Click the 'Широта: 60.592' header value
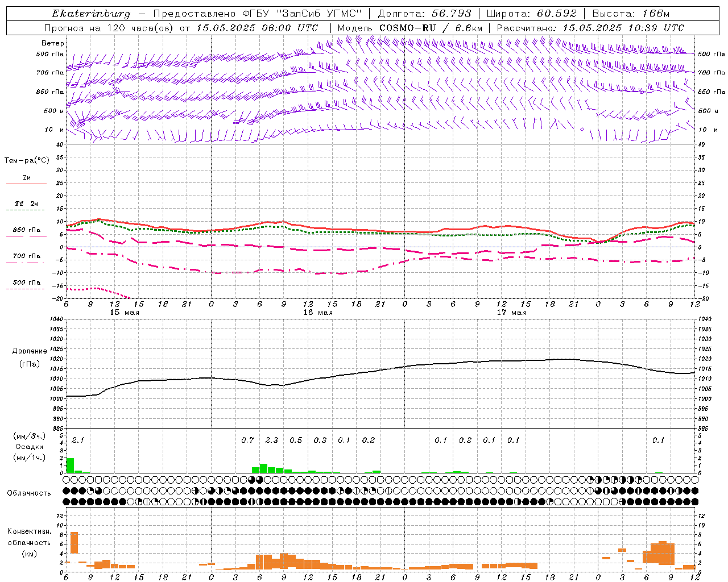This screenshot has height=582, width=728. (532, 14)
